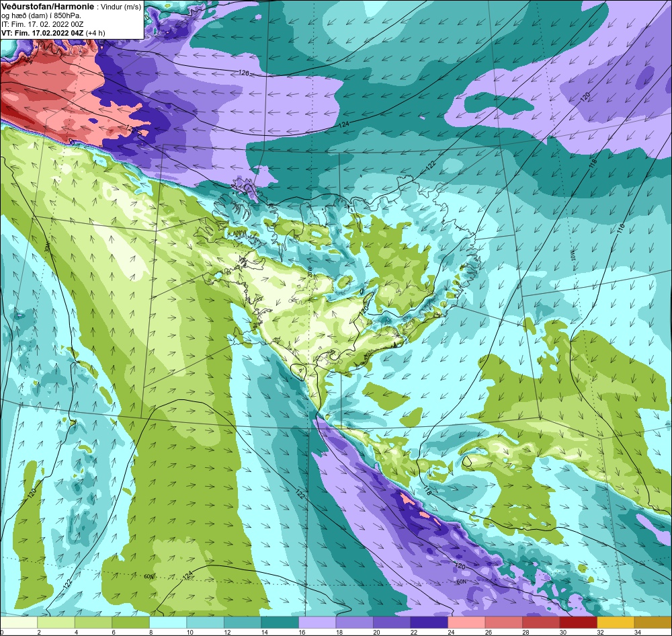Click the 2–4 m/s light green legend swatch
The image size is (672, 636).
(56, 623)
